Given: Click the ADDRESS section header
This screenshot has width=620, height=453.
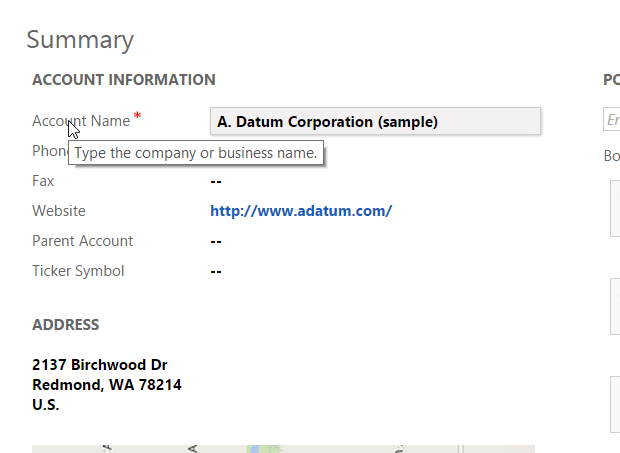Looking at the screenshot, I should pos(66,325).
